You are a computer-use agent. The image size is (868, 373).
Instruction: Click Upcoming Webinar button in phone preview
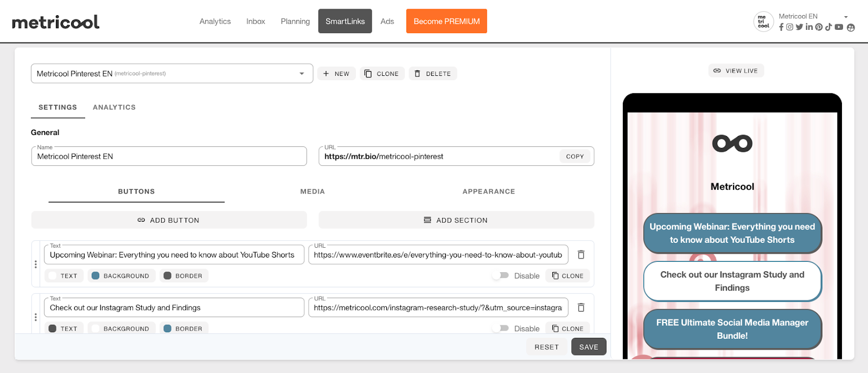tap(732, 233)
